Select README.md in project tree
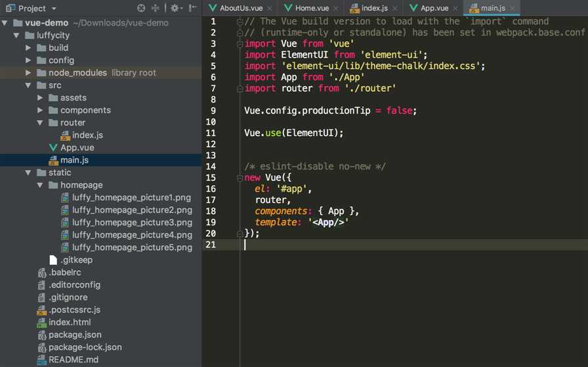The width and height of the screenshot is (588, 367). point(73,360)
